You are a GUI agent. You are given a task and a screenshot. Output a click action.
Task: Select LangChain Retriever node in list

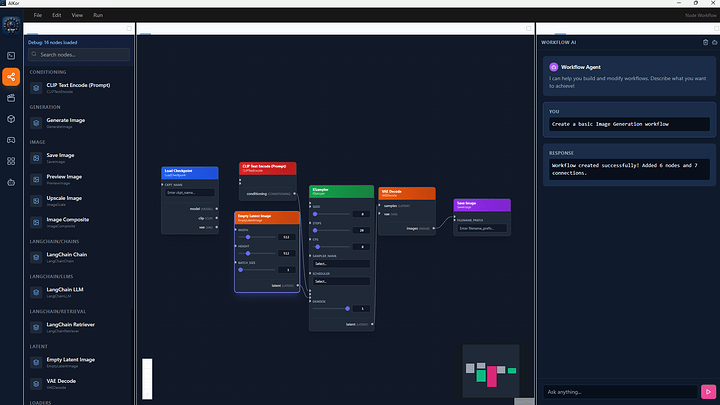tap(78, 326)
